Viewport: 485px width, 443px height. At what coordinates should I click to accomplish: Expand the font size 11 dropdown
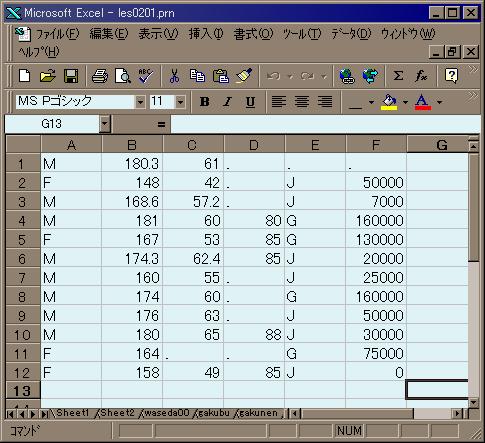[180, 102]
